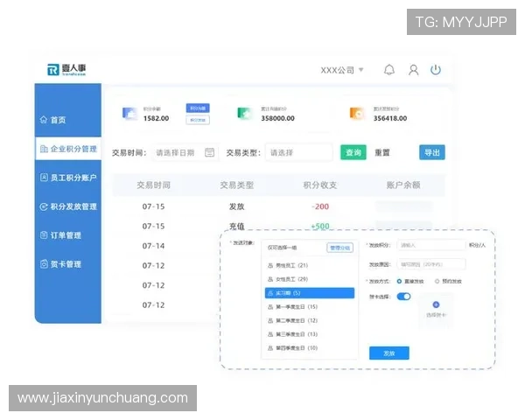The height and width of the screenshot is (420, 525).
Task: Click the 壹人事 logo
Action: pyautogui.click(x=66, y=69)
